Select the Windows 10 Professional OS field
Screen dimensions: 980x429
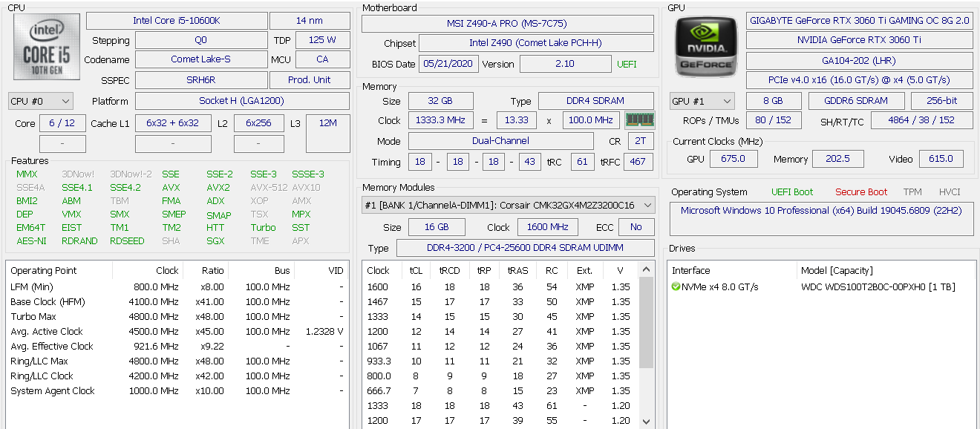click(x=821, y=220)
